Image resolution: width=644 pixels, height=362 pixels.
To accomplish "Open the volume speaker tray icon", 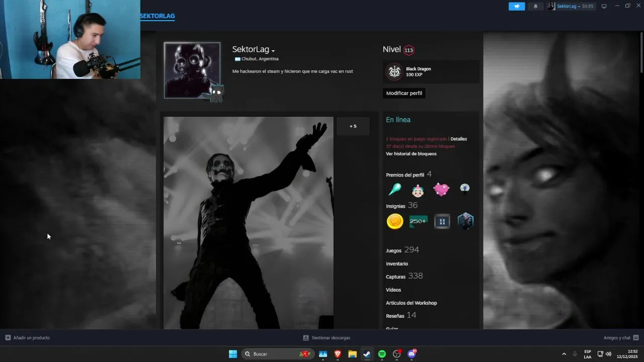I will 608,354.
